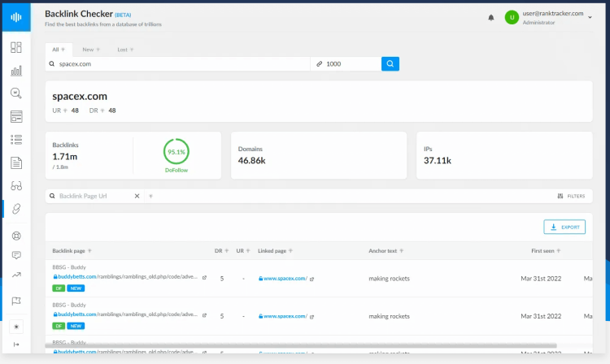Click the EXPORT button
The width and height of the screenshot is (610, 364).
(564, 227)
